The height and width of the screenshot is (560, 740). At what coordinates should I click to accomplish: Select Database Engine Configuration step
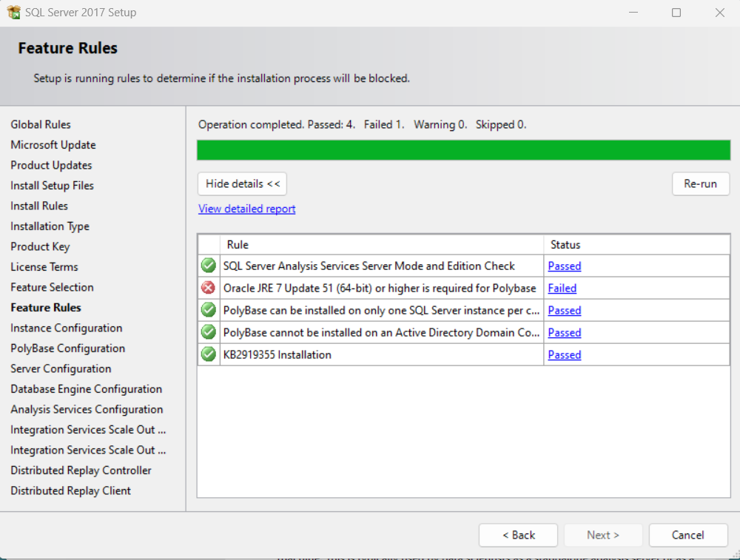(87, 388)
